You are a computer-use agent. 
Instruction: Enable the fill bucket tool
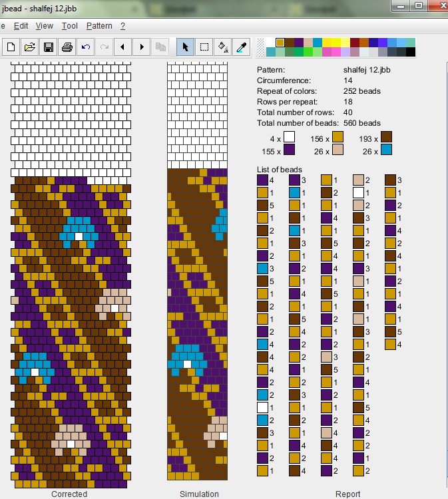tap(224, 47)
